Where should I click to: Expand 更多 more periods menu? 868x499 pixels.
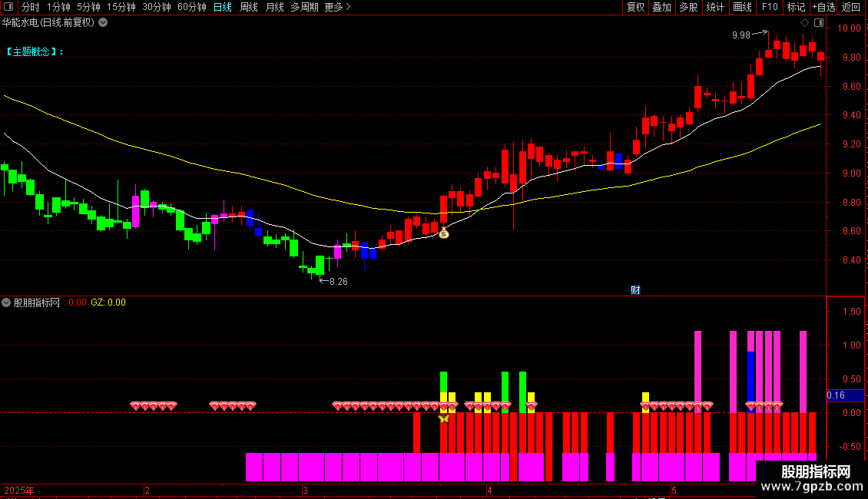tap(338, 7)
